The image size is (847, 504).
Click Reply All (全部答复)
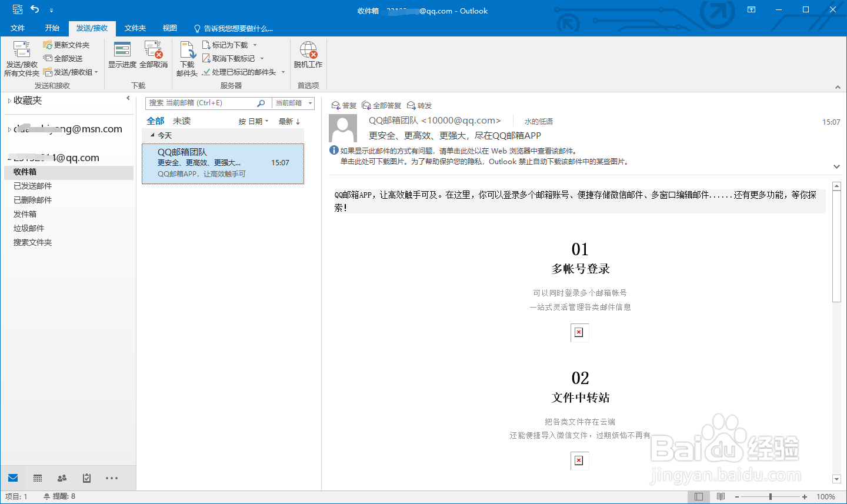coord(381,105)
